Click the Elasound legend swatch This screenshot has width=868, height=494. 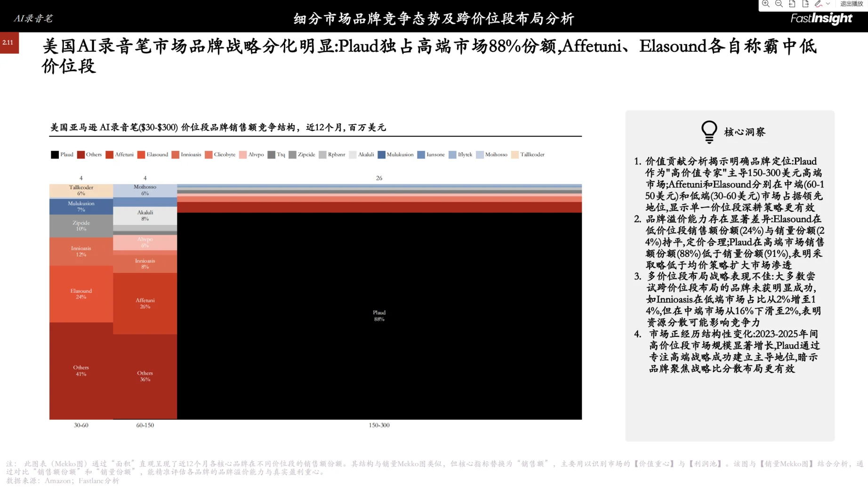point(141,155)
